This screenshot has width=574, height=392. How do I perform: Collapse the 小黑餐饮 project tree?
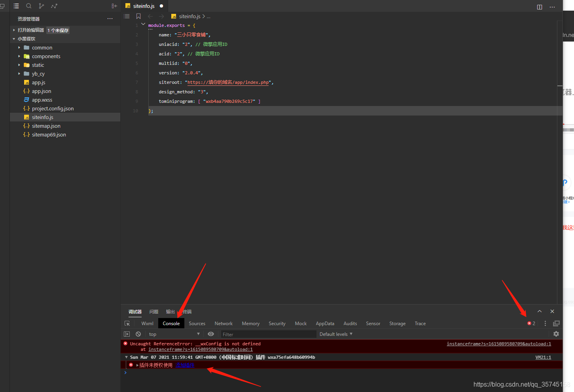pyautogui.click(x=14, y=39)
